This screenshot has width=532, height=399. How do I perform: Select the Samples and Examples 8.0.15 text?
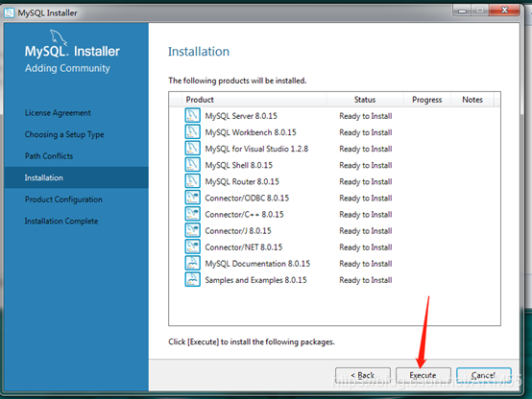[x=255, y=280]
